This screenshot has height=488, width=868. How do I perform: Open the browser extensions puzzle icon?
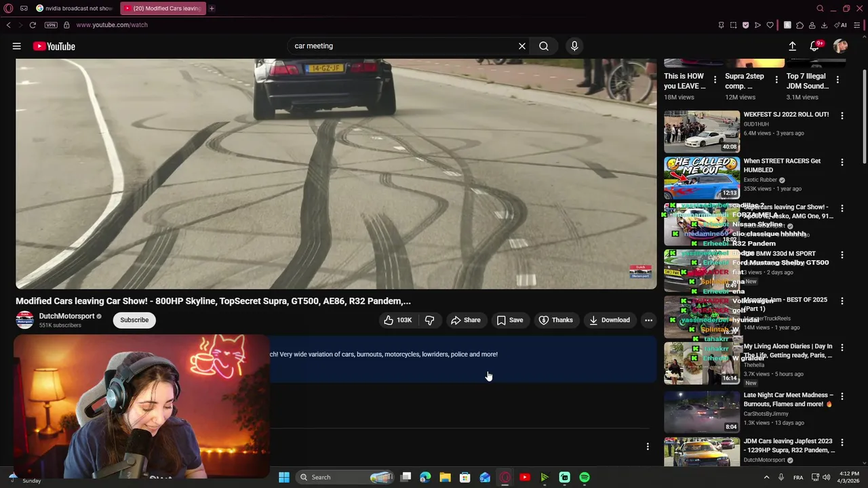coord(800,25)
